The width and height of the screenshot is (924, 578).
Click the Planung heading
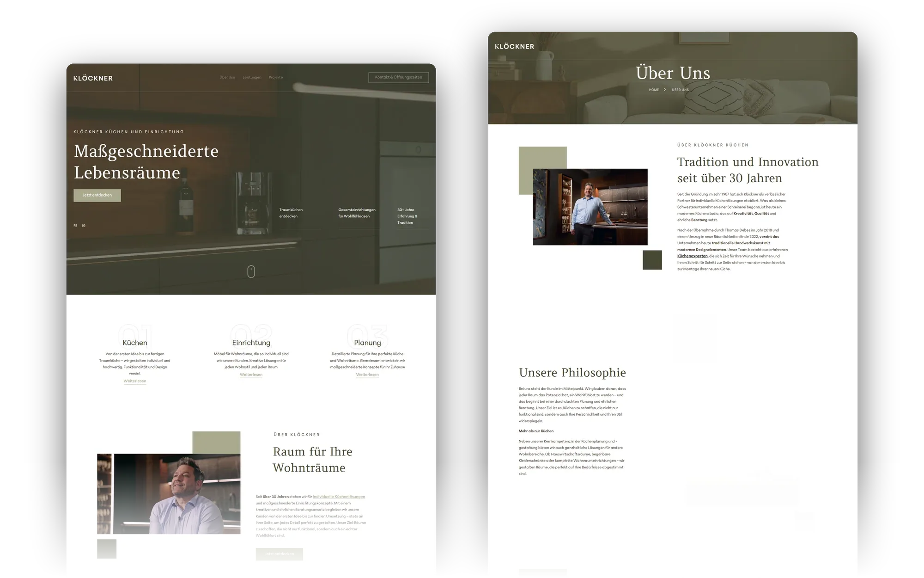367,343
